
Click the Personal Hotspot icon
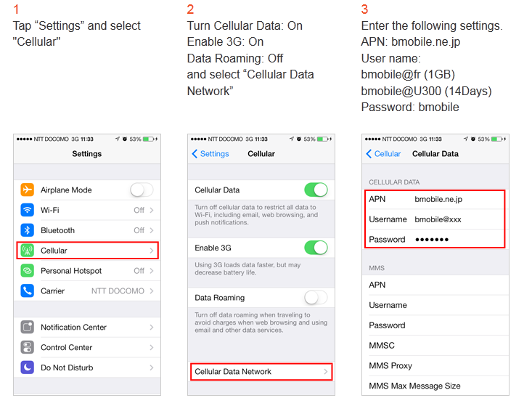28,271
